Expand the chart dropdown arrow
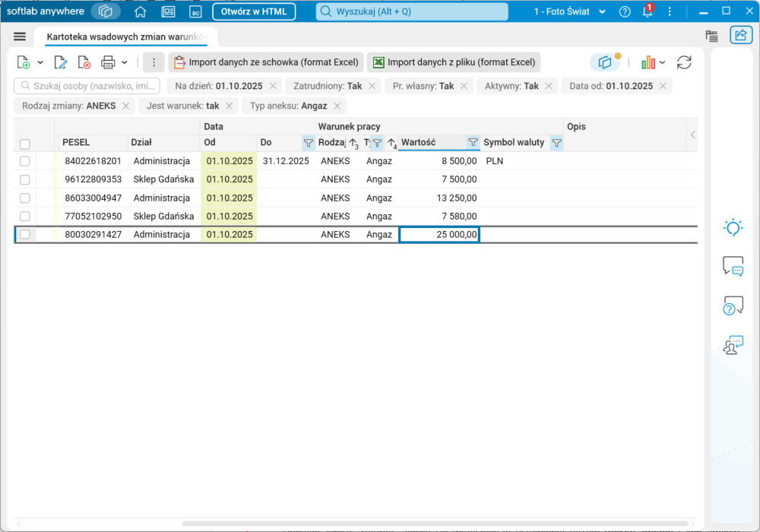The image size is (760, 532). [x=663, y=62]
